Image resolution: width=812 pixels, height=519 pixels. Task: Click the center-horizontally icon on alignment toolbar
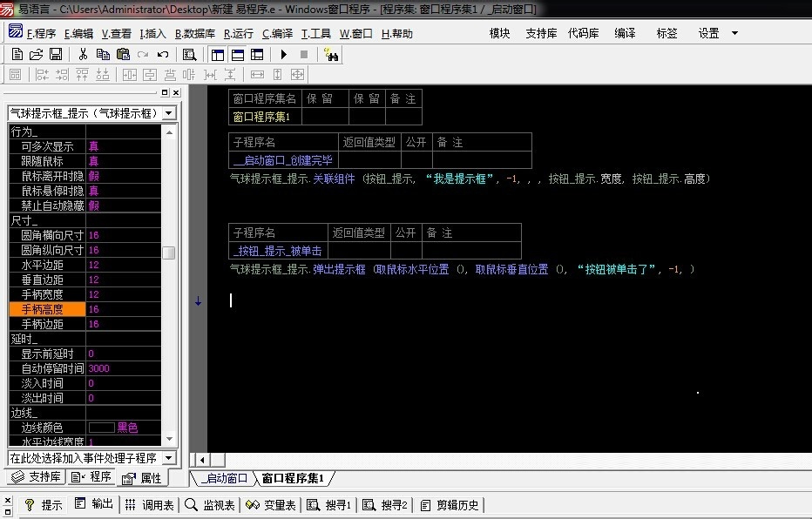point(130,75)
